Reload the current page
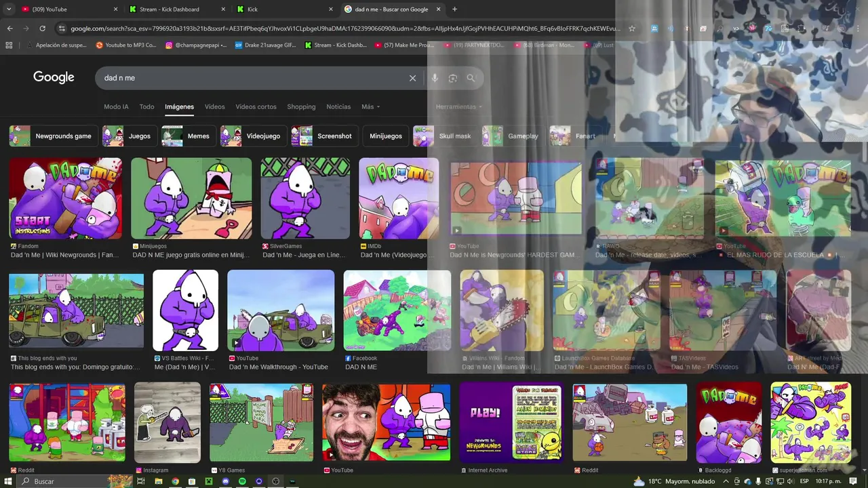This screenshot has height=488, width=868. click(x=42, y=28)
